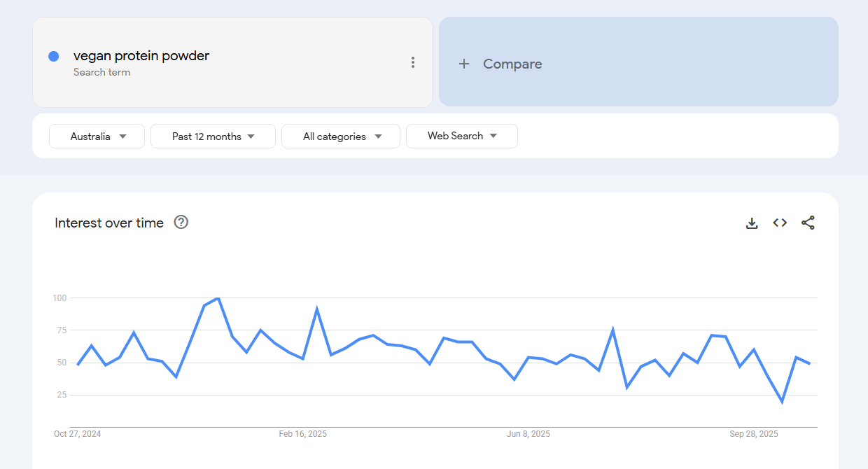Click the highest peak at 100 on chart

(x=218, y=298)
